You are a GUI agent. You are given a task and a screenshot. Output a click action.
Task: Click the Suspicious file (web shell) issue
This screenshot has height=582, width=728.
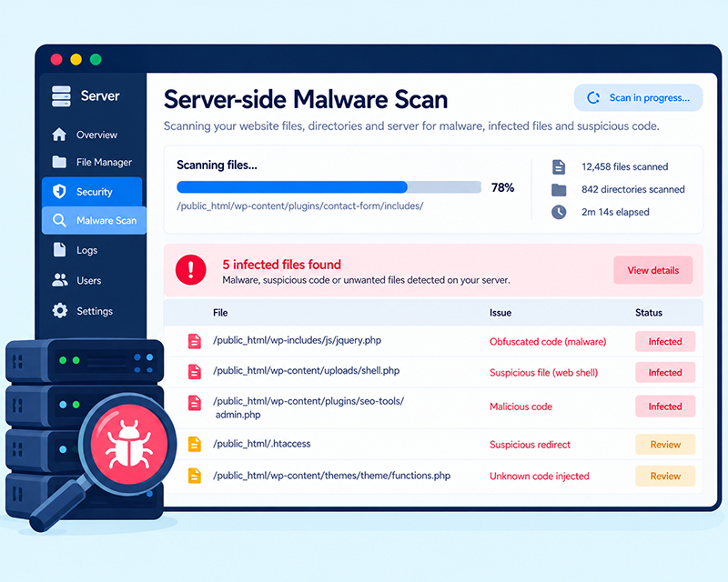543,372
